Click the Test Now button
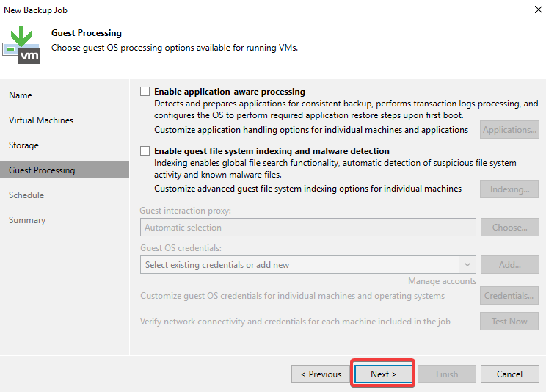This screenshot has width=546, height=392. pos(509,322)
